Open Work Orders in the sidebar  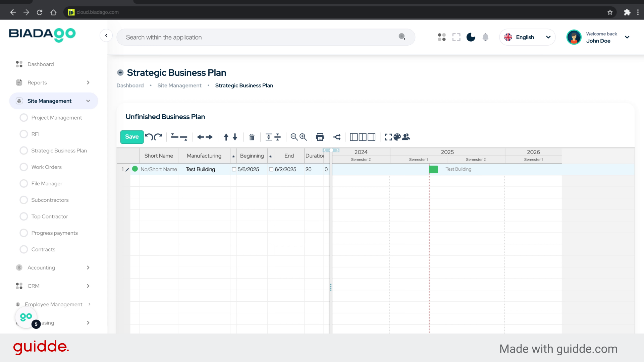tap(46, 167)
